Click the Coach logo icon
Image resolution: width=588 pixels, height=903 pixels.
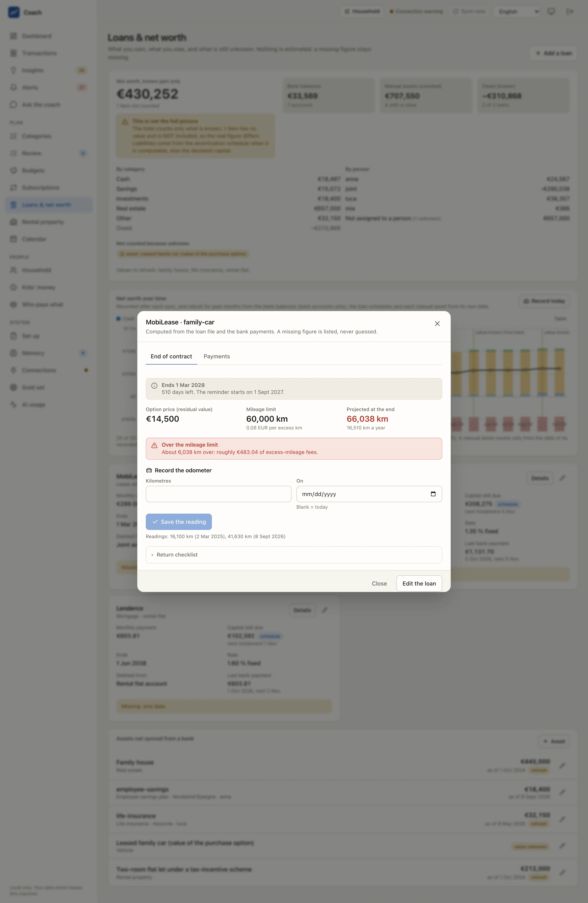14,12
